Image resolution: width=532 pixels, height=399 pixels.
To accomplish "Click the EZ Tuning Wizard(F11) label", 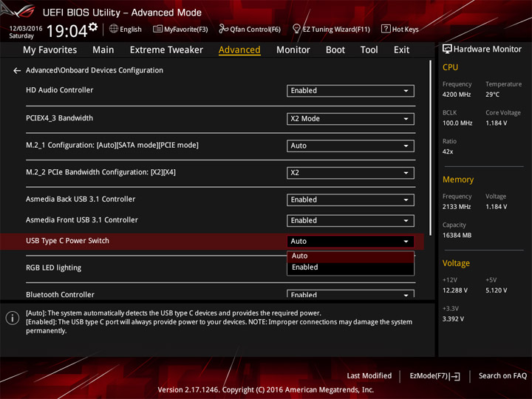I will point(336,30).
